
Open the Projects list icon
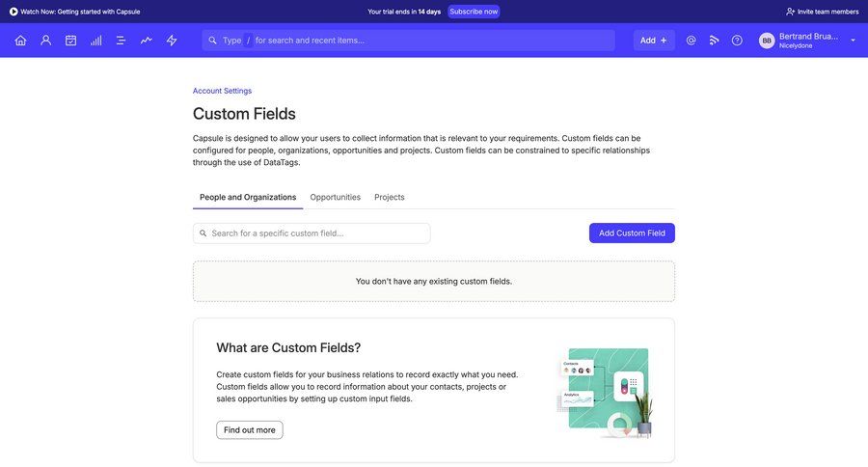click(121, 41)
